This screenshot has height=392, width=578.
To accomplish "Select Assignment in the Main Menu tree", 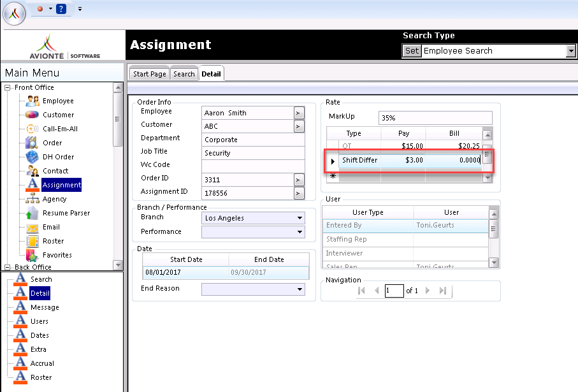I will (62, 185).
